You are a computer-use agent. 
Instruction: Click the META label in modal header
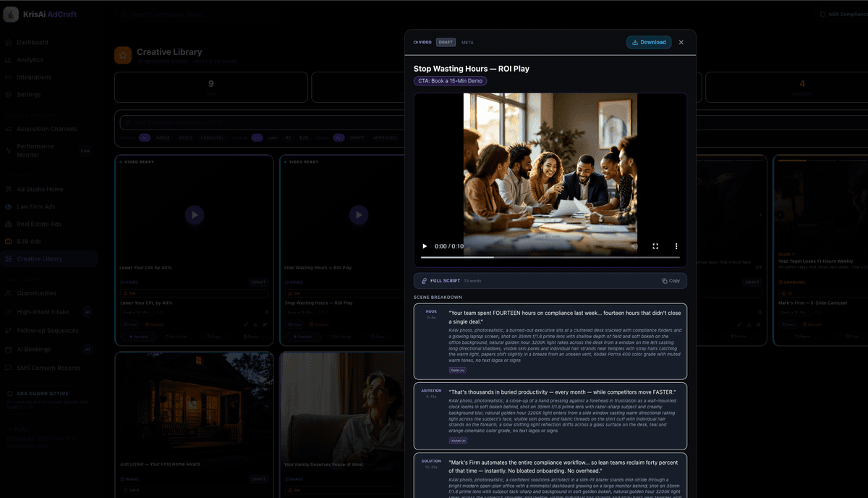(467, 42)
